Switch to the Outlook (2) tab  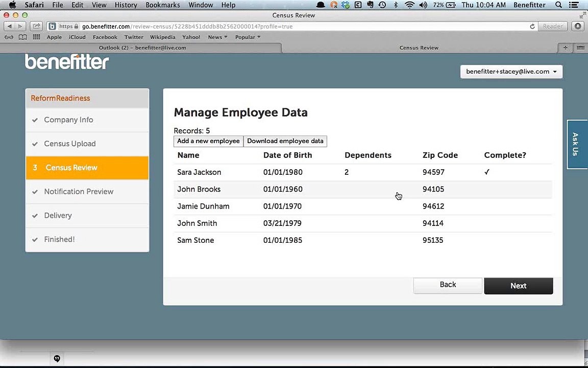(142, 48)
